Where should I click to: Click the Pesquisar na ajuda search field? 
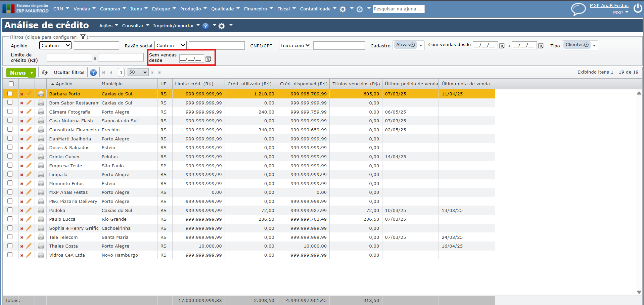pos(399,9)
